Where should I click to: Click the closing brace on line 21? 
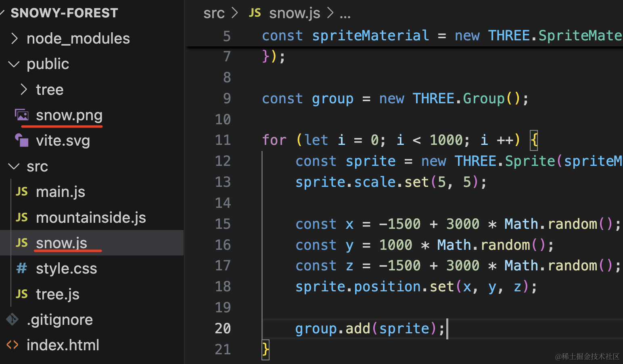pyautogui.click(x=265, y=349)
